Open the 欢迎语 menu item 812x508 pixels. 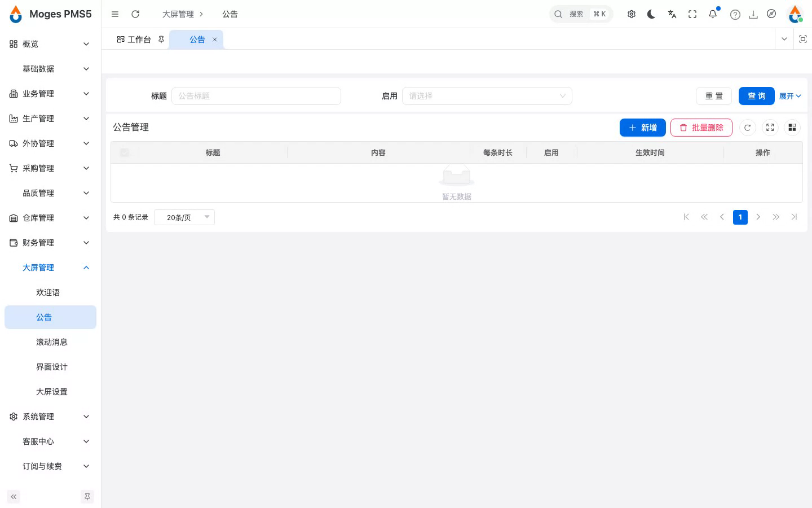point(50,292)
